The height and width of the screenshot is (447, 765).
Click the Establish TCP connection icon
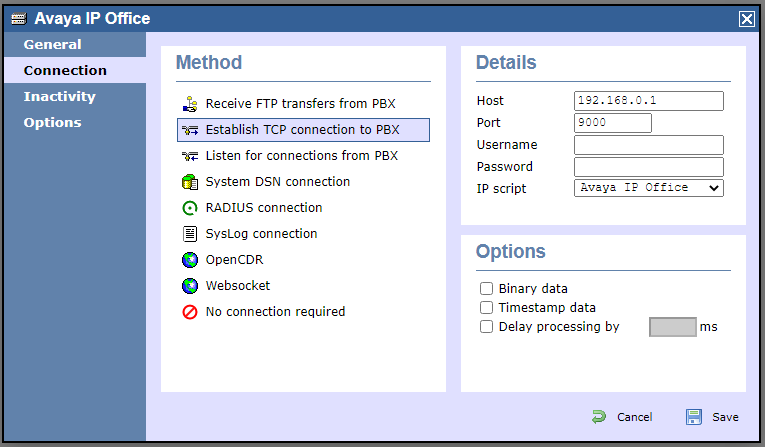tap(190, 130)
